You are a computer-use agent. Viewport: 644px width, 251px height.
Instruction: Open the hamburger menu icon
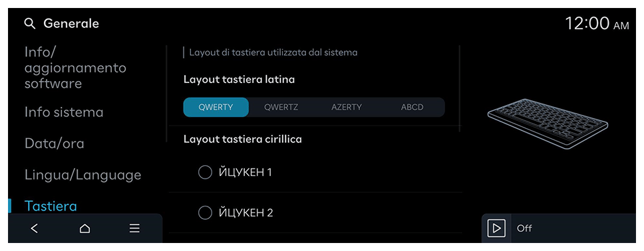134,228
